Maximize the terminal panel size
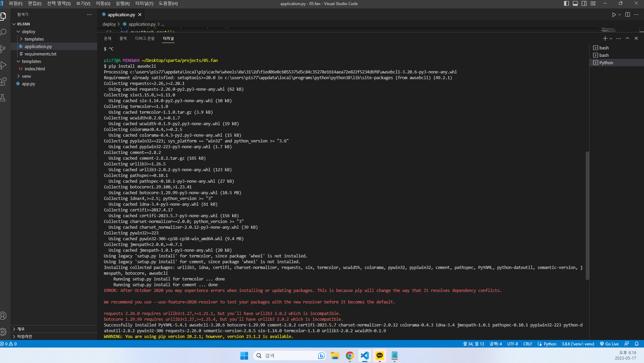Viewport: 644px width, 363px height. point(627,39)
